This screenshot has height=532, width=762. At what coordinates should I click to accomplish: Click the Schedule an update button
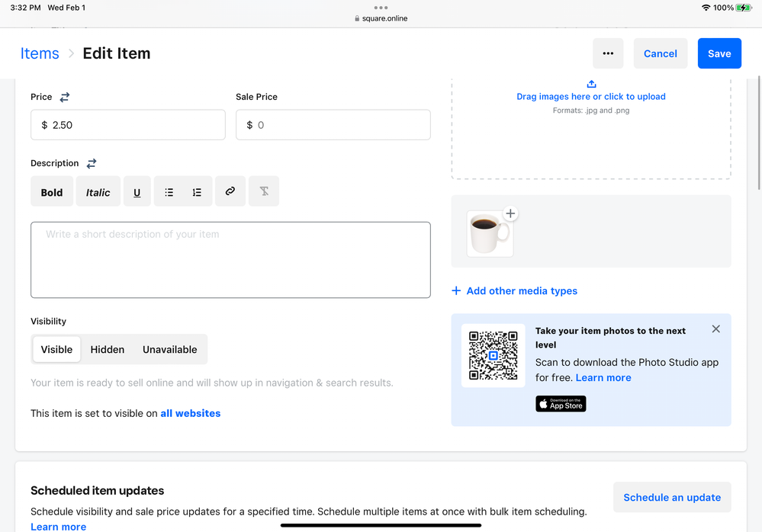tap(672, 497)
